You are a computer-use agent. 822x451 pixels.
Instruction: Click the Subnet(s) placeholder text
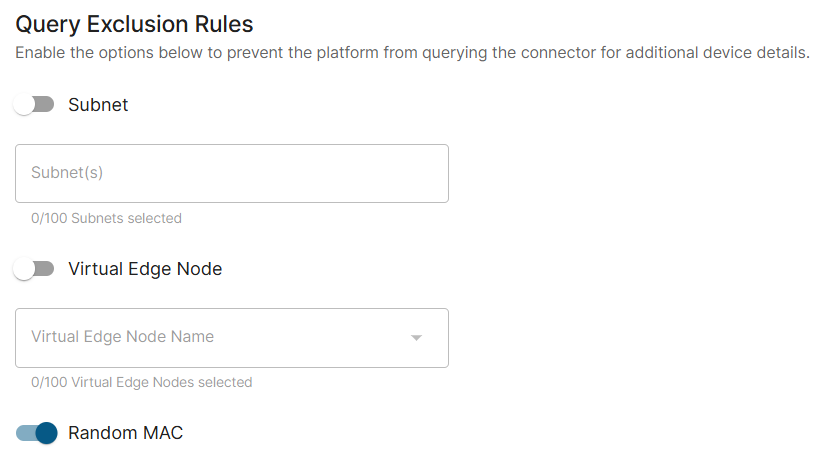coord(67,173)
